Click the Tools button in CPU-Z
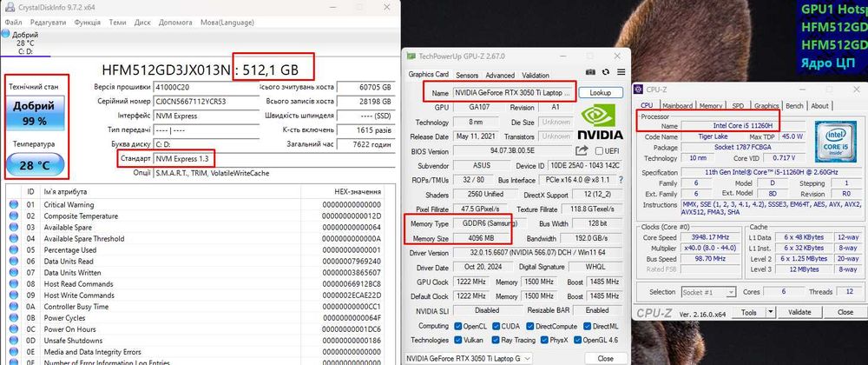 point(749,312)
